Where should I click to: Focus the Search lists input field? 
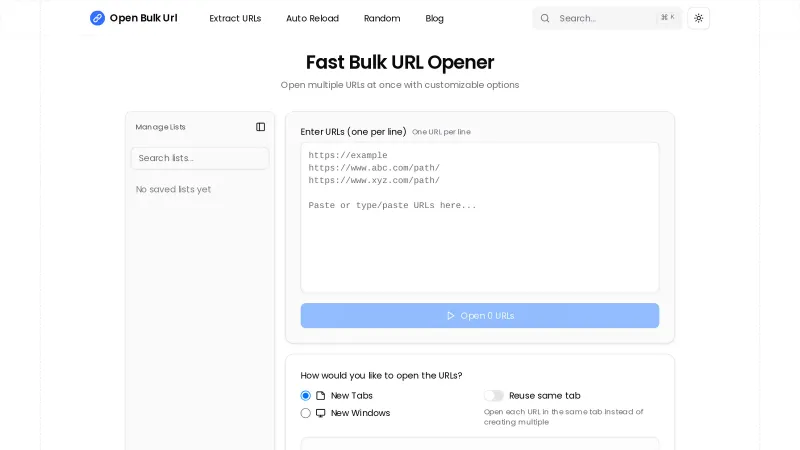coord(200,158)
